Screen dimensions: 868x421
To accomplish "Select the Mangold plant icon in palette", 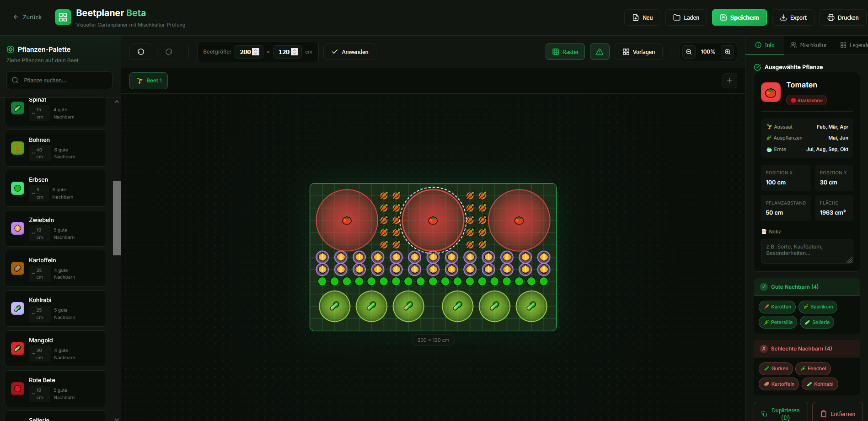I will [x=17, y=349].
